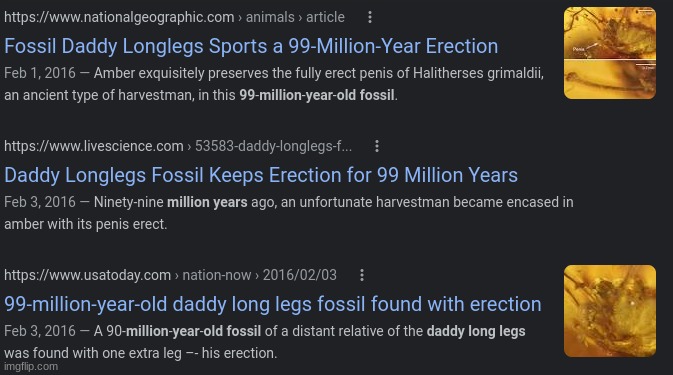Click the USA Today amber fossil thumbnail

tap(609, 311)
